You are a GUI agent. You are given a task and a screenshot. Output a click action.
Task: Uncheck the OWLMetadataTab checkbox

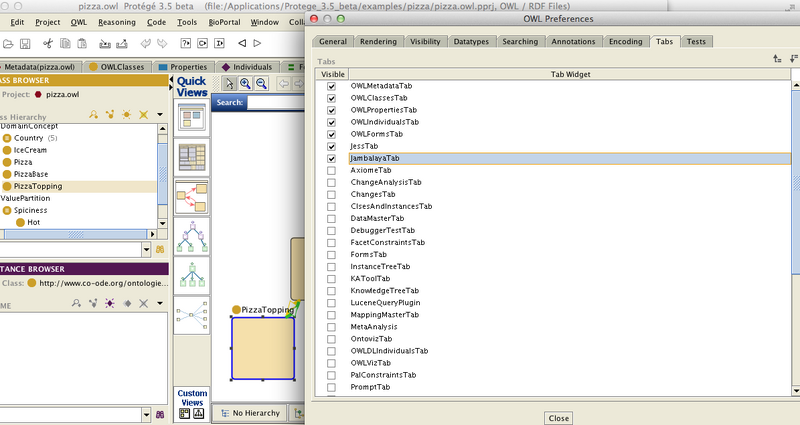332,86
